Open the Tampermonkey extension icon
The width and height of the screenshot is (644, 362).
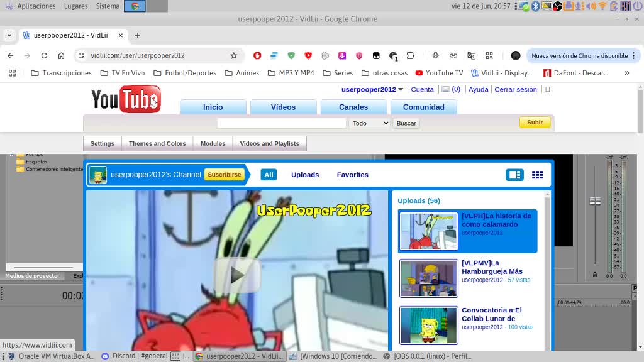376,55
